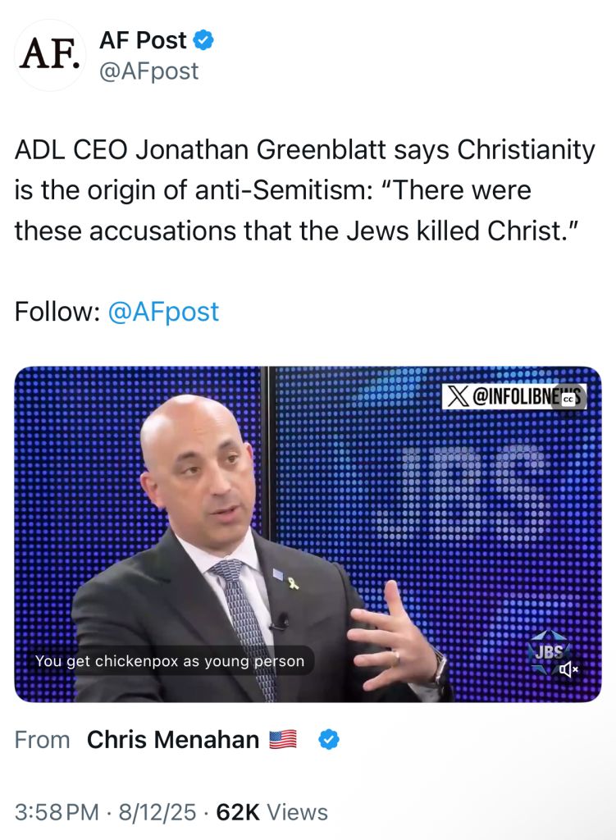Click the 8/12/25 post date
616x840 pixels.
[157, 812]
